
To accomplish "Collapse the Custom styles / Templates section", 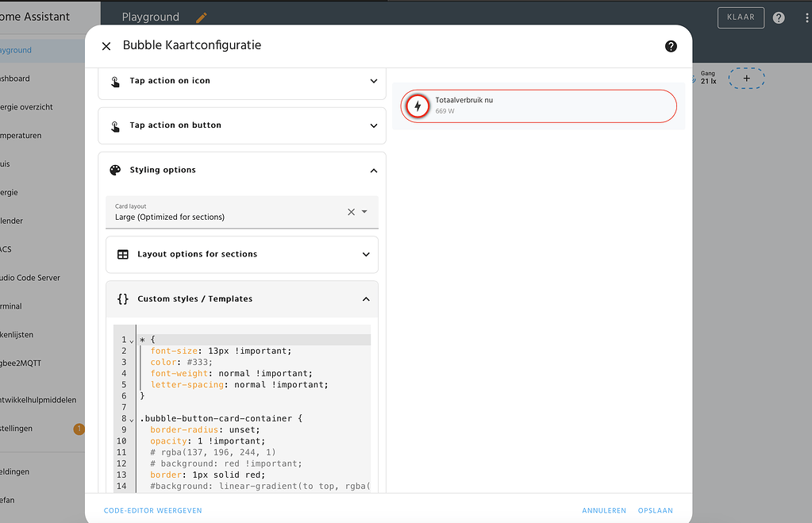I will tap(366, 299).
